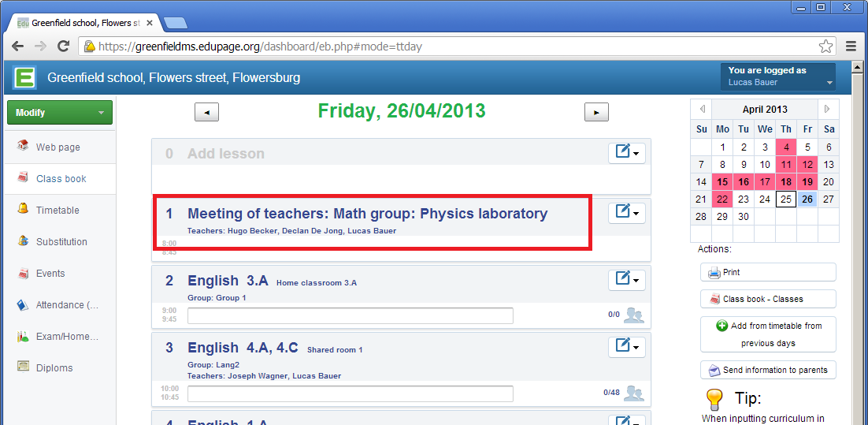Click the browser address bar URL
868x425 pixels.
click(x=260, y=47)
